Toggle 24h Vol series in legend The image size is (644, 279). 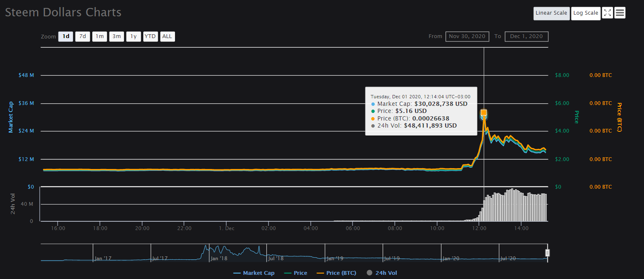[x=382, y=273]
